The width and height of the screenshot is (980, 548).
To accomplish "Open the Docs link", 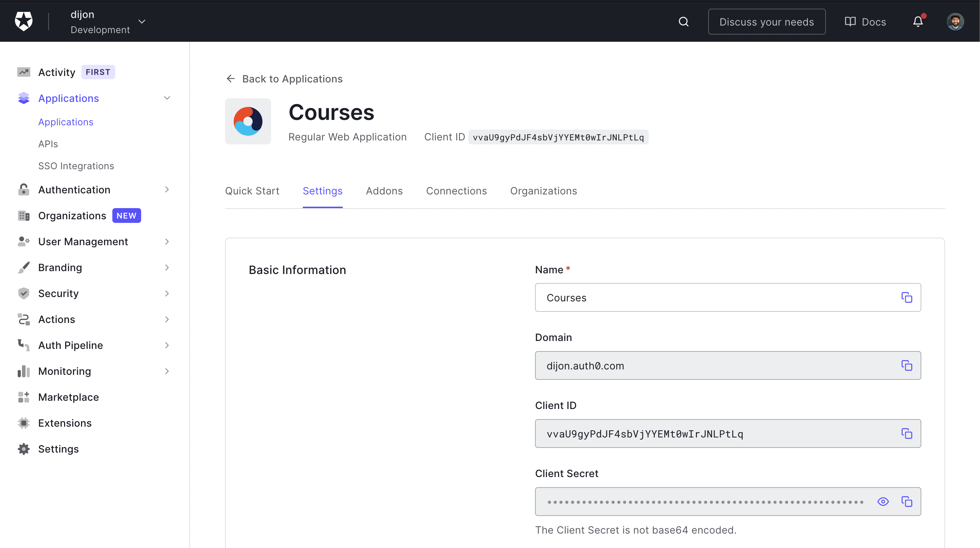I will tap(874, 22).
